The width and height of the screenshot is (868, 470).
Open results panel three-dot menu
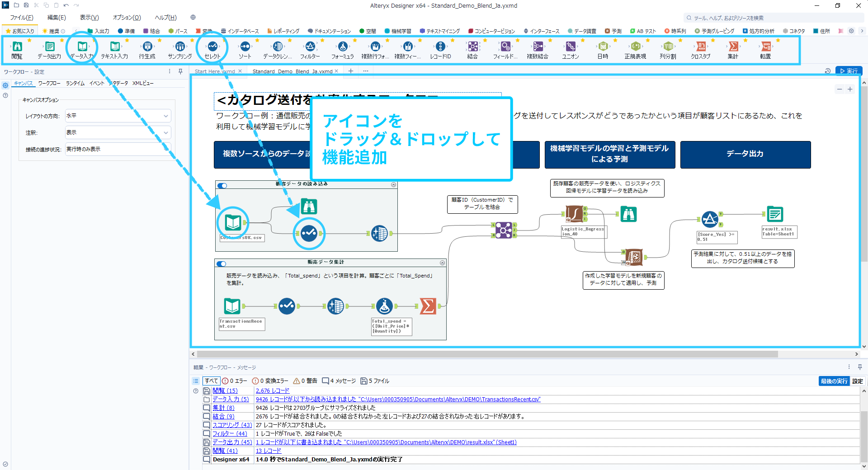849,367
